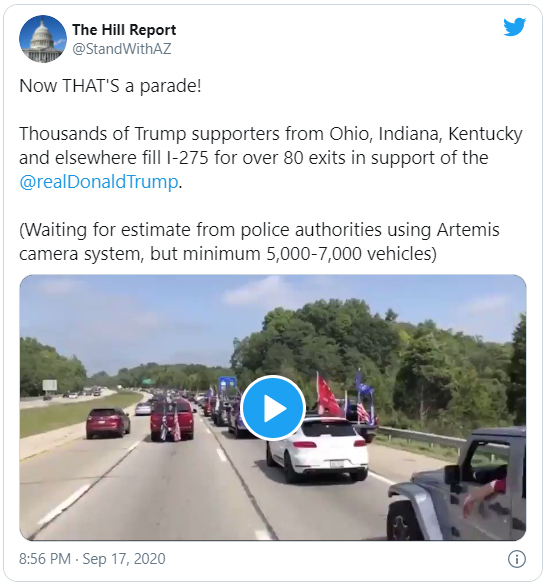This screenshot has width=546, height=586.
Task: Click the white SUV in the video
Action: point(317,447)
